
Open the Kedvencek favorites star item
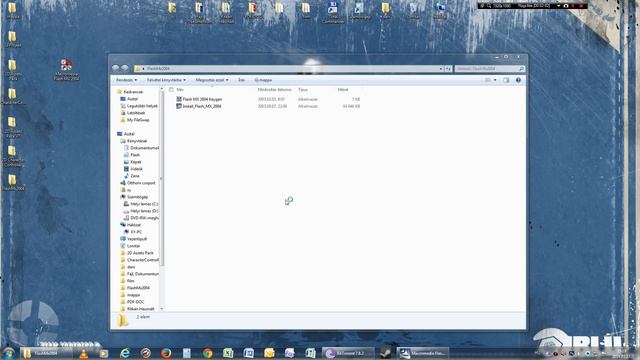(x=130, y=92)
